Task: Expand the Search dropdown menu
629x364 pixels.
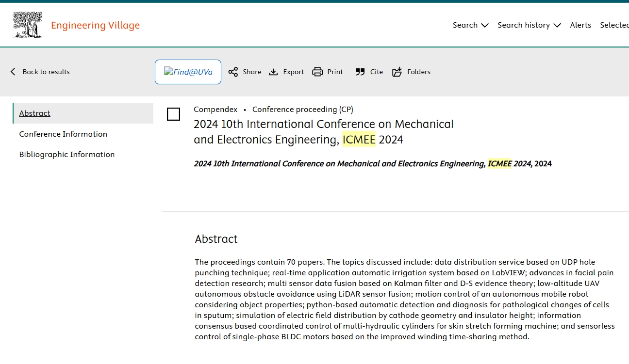Action: click(470, 25)
